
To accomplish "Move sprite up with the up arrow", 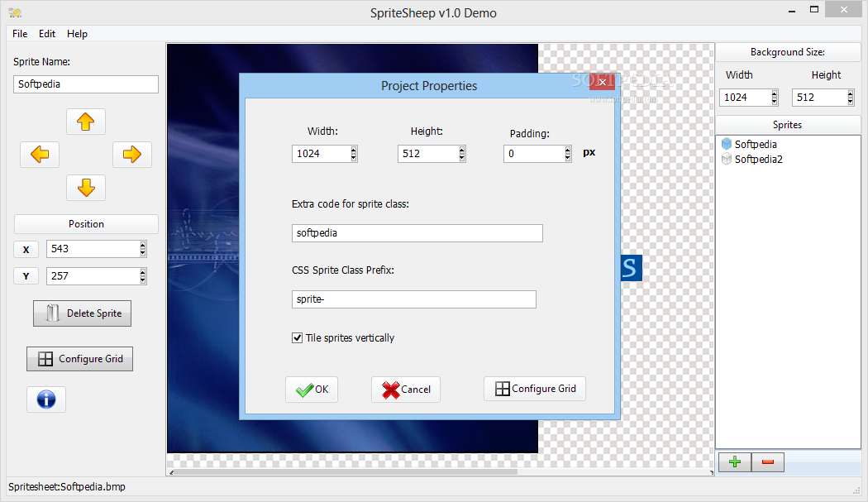I will pyautogui.click(x=86, y=122).
